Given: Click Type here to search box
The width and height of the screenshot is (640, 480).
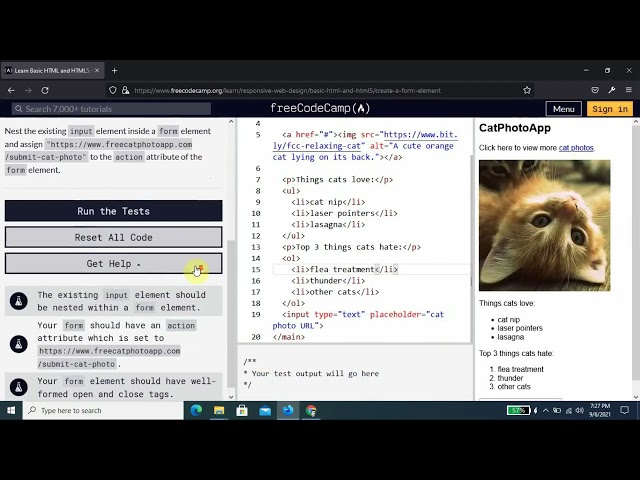Looking at the screenshot, I should tap(103, 410).
